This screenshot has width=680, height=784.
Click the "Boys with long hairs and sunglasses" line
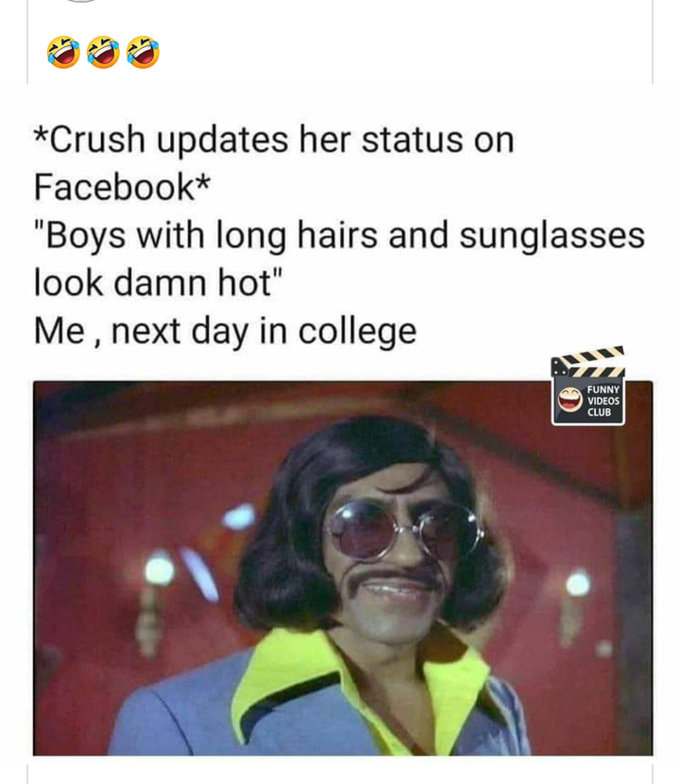pos(339,235)
